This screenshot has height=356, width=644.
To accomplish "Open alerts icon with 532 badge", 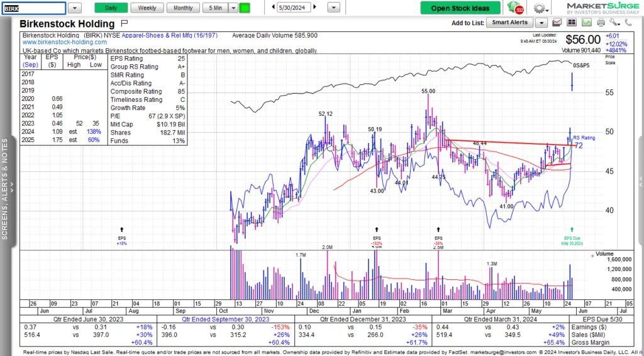I will point(517,8).
